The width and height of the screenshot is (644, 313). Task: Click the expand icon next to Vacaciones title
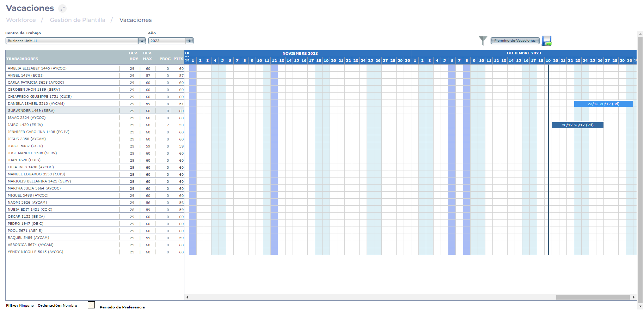pyautogui.click(x=62, y=8)
